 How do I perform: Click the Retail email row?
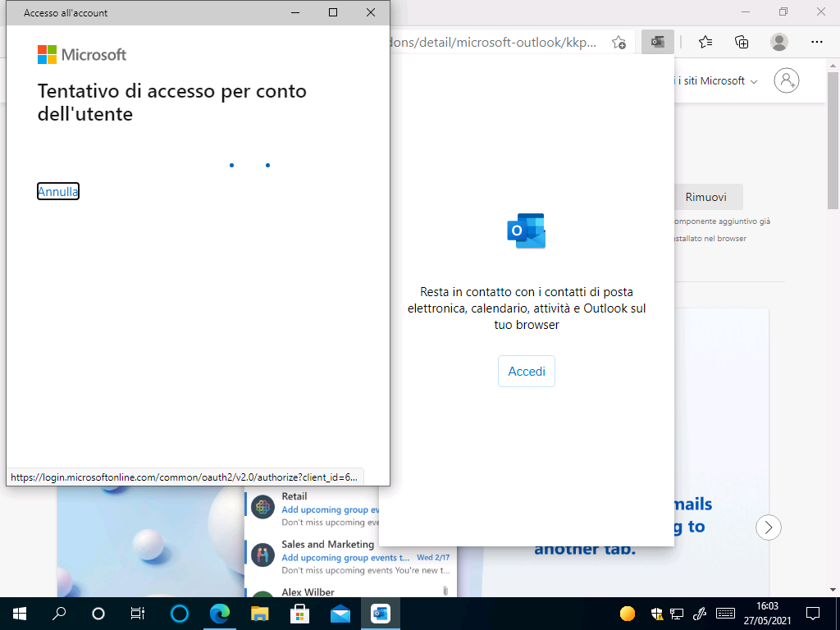[x=312, y=509]
